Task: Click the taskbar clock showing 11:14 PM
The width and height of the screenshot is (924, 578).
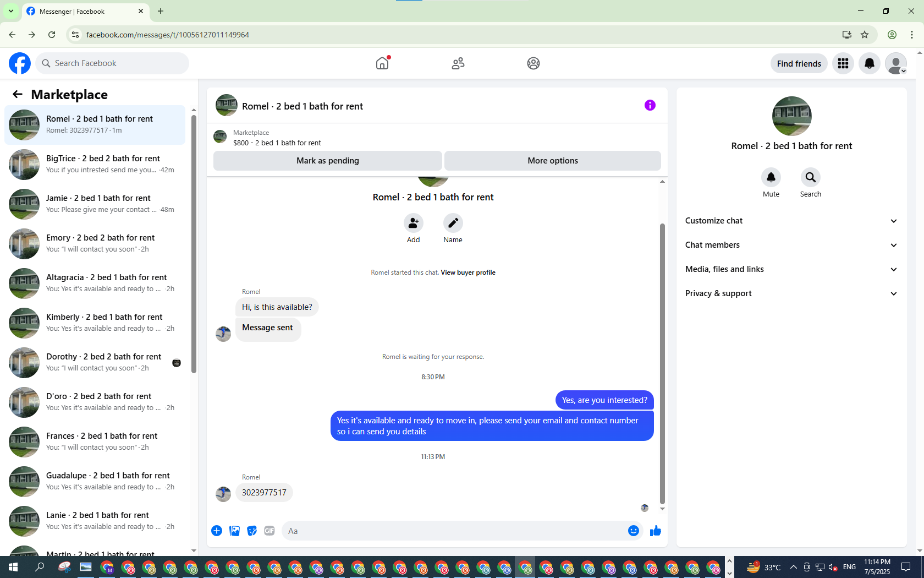Action: pos(877,567)
